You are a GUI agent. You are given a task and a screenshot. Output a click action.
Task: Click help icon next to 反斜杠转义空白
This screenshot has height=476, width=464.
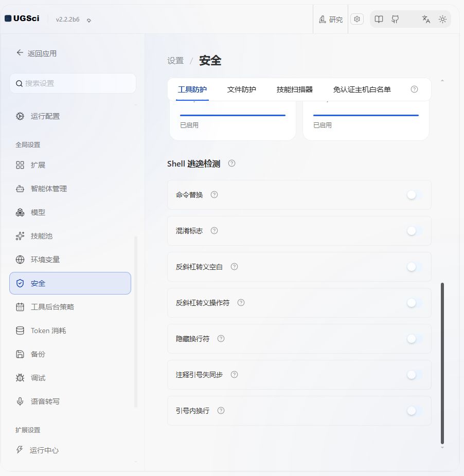click(234, 267)
